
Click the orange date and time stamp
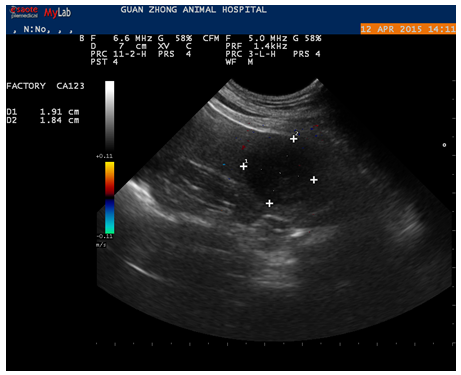(408, 29)
